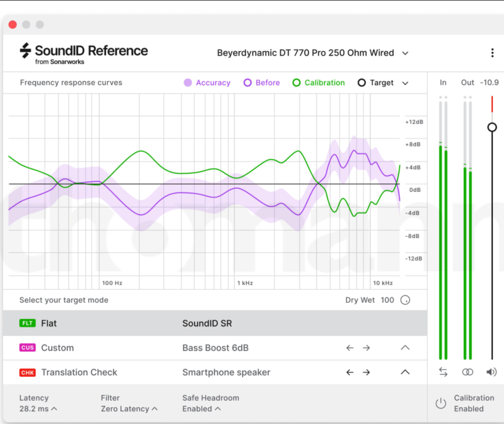Select the Translation Check target mode
This screenshot has height=424, width=504.
coord(215,372)
